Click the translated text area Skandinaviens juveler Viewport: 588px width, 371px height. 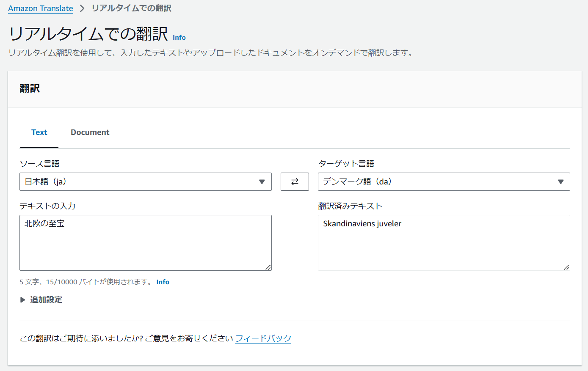coord(444,243)
